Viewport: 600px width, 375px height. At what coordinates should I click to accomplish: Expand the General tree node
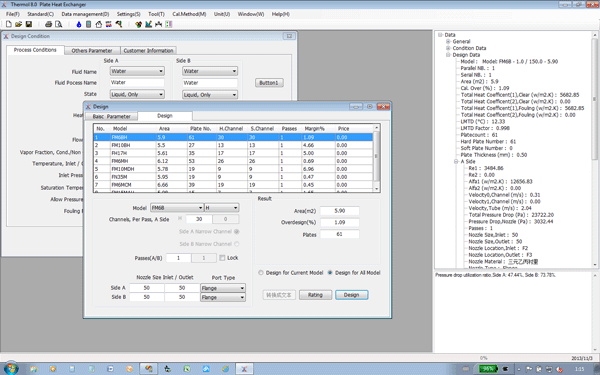click(448, 41)
